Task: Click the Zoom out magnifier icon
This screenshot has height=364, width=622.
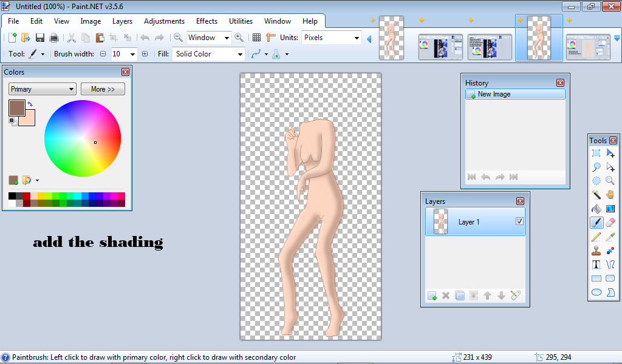Action: [178, 37]
